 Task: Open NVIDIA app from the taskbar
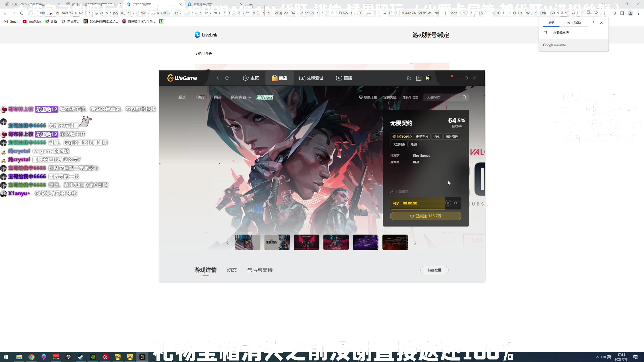click(93, 357)
